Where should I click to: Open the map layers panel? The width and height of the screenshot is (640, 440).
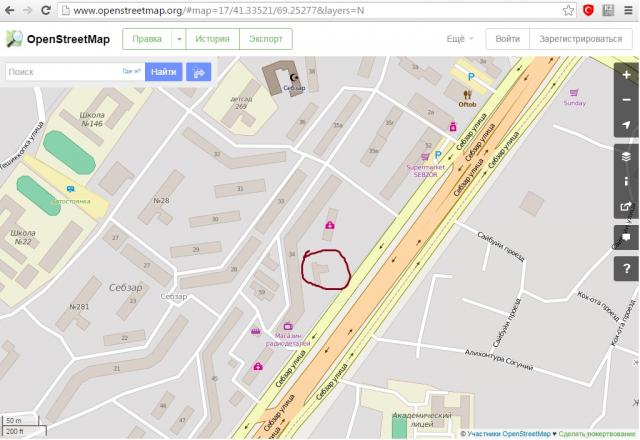pyautogui.click(x=626, y=156)
